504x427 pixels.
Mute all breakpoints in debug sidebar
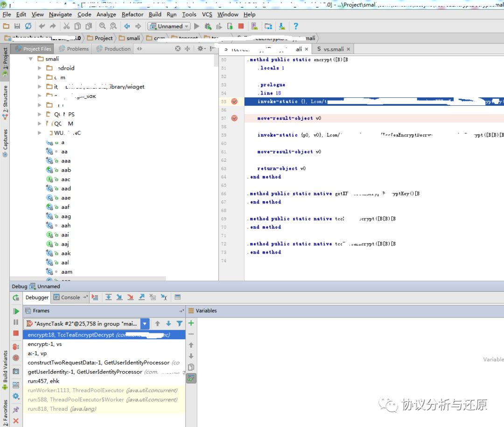point(16,358)
